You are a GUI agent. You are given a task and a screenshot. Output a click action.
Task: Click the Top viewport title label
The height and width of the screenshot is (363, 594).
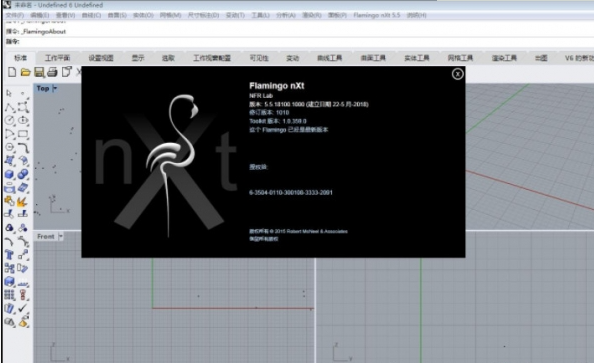(43, 88)
